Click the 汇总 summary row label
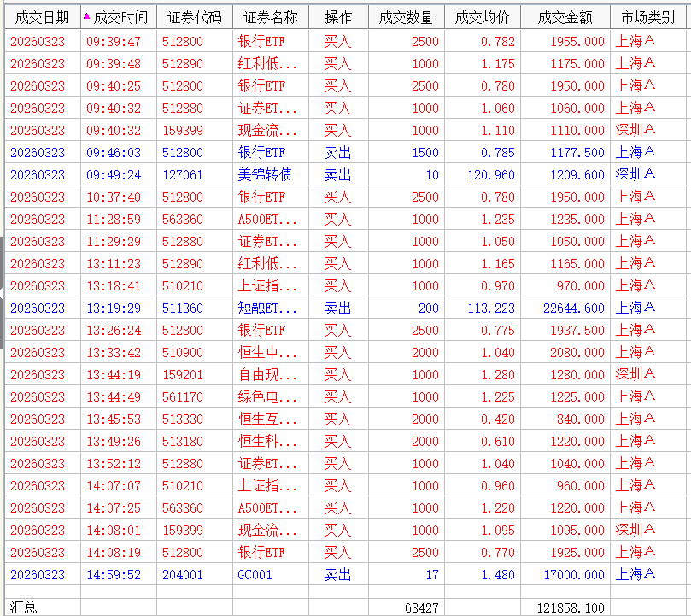The width and height of the screenshot is (691, 616). point(24,607)
